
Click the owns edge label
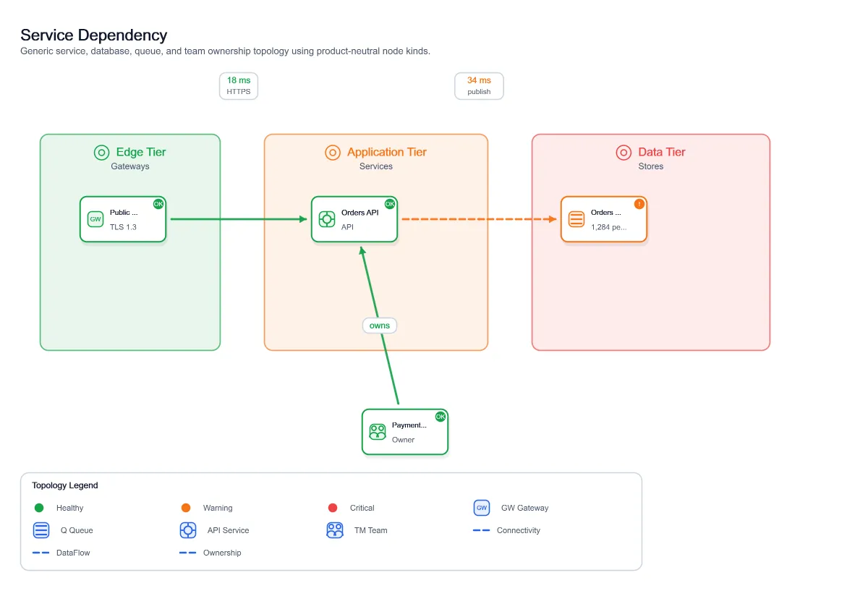[x=380, y=326]
